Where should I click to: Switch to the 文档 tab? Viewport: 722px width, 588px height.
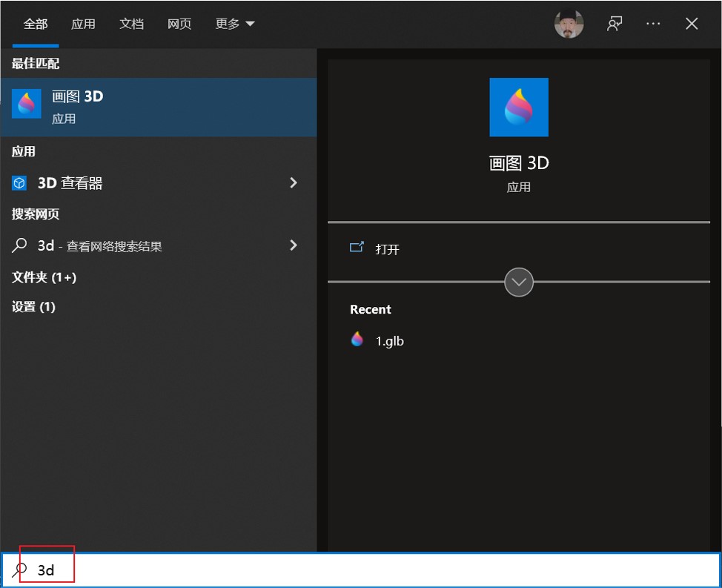point(131,24)
